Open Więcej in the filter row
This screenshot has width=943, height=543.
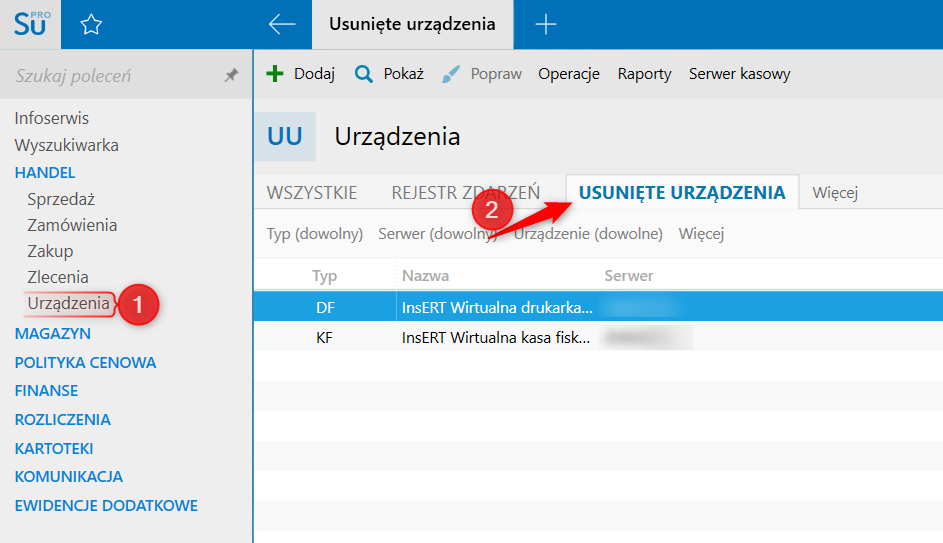point(701,233)
